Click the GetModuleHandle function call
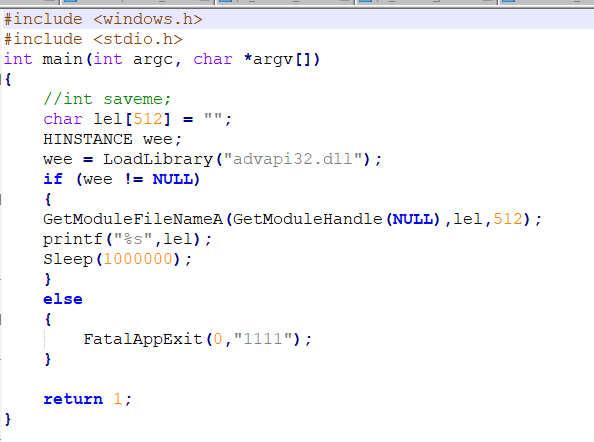594x442 pixels. tap(307, 219)
